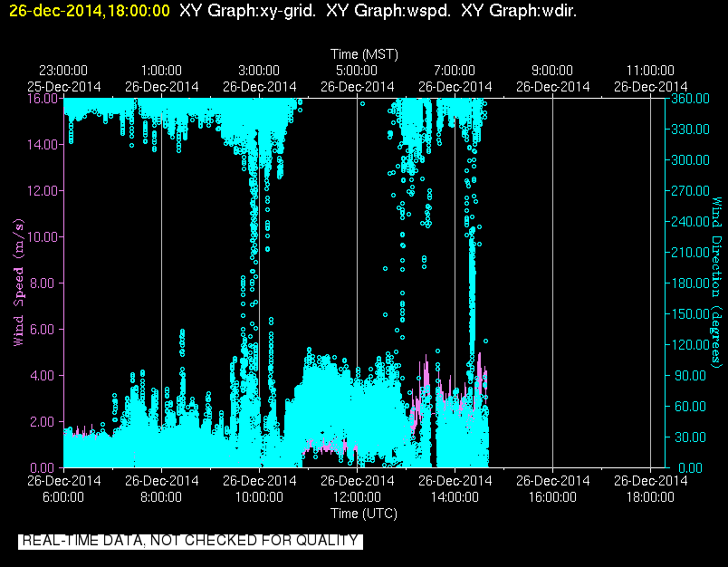Click the "270.00" wind direction value

pyautogui.click(x=690, y=191)
